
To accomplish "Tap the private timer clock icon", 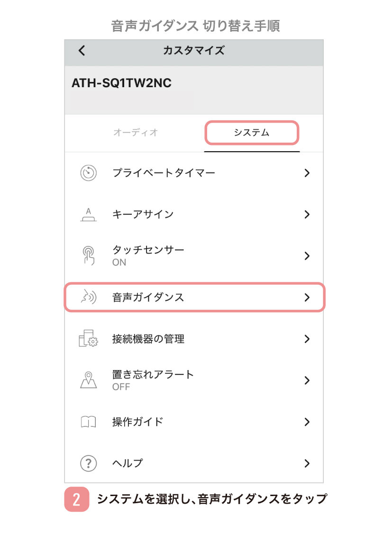I will (x=88, y=173).
